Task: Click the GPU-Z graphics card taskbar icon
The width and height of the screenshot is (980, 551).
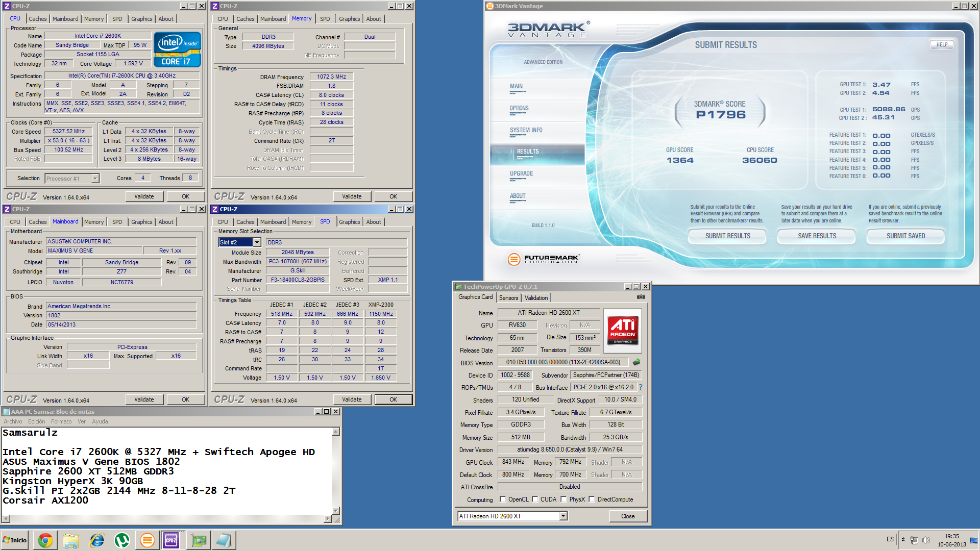Action: pos(199,540)
